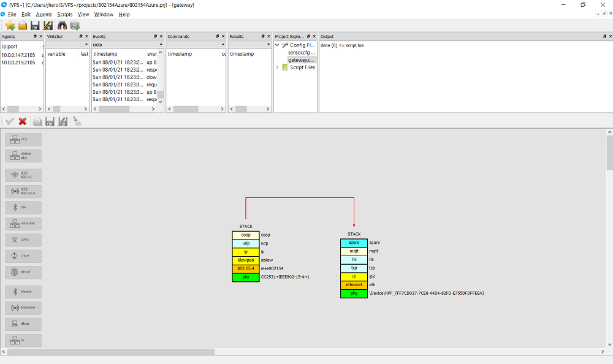Image resolution: width=613 pixels, height=364 pixels.
Task: Select the dhcp palette block
Action: point(24,323)
